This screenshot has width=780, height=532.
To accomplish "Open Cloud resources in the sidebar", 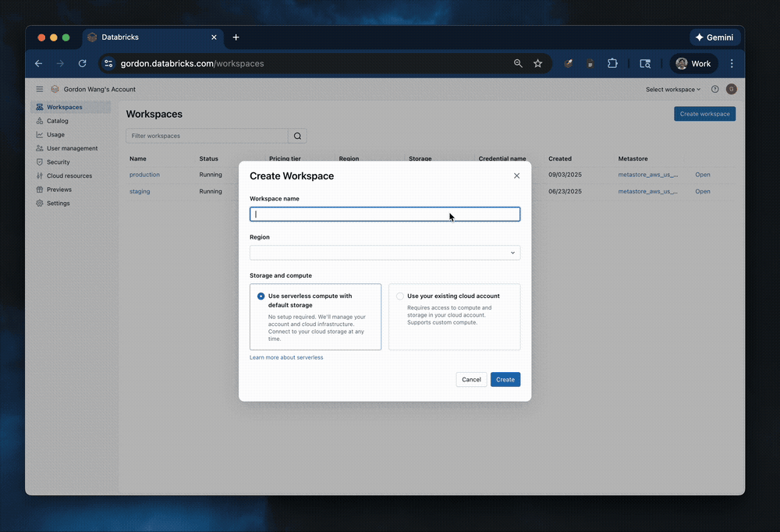I will [x=71, y=176].
